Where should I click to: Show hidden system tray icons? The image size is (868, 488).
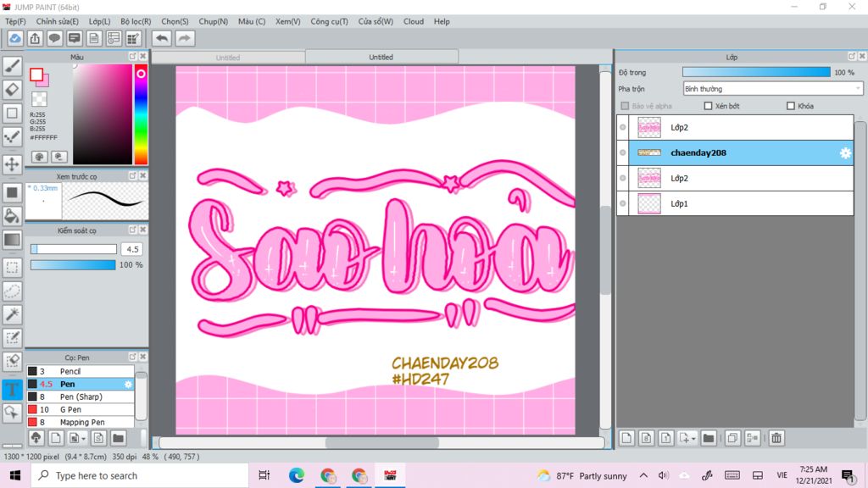point(643,475)
